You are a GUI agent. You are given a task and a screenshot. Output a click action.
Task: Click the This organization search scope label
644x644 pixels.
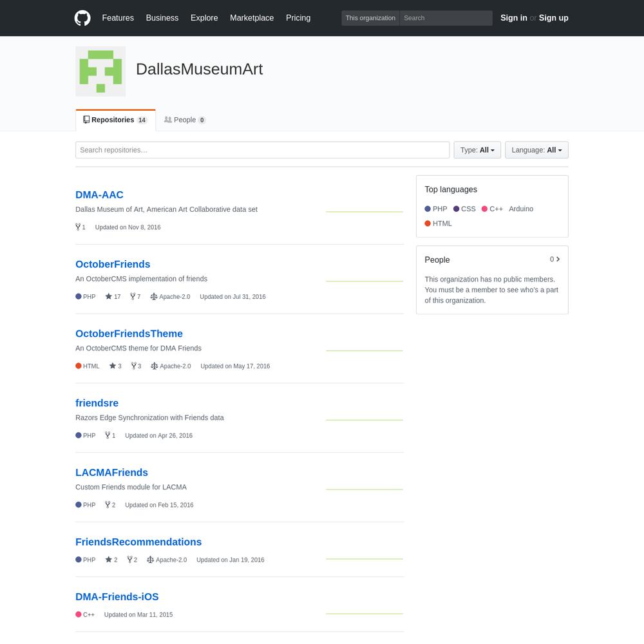pos(370,18)
